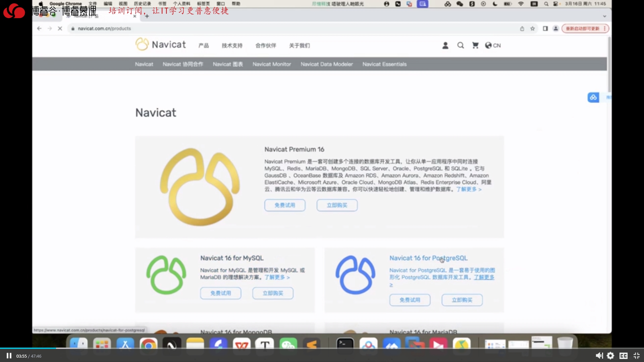This screenshot has width=644, height=362.
Task: Click the browser forward arrow
Action: pos(50,29)
